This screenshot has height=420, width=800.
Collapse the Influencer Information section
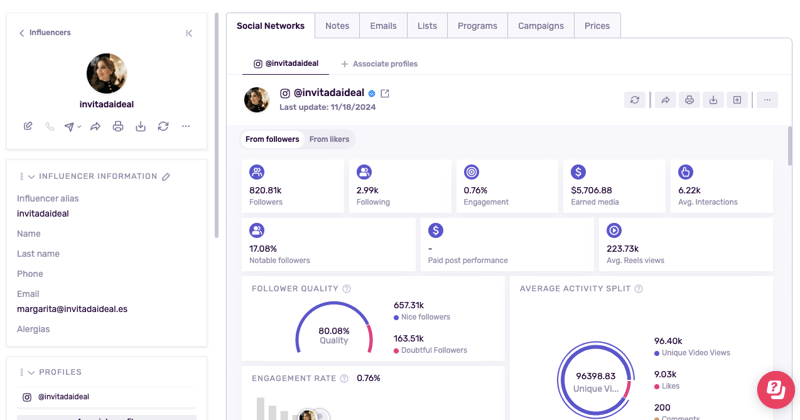tap(31, 177)
